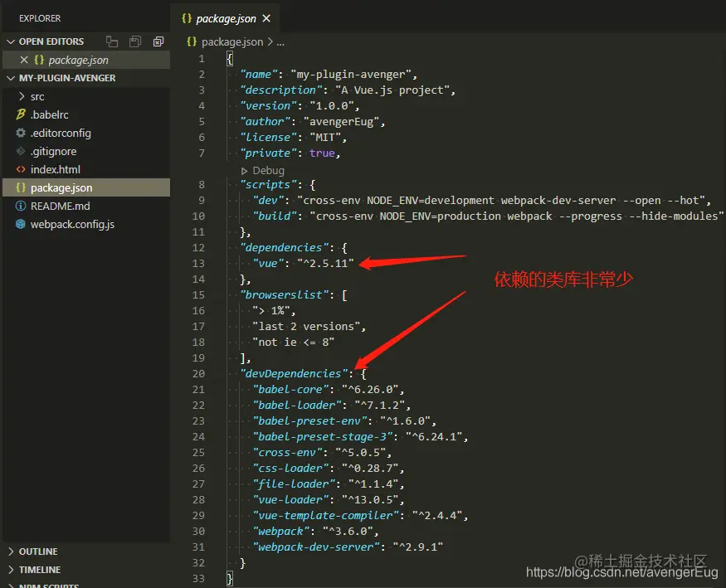
Task: Click the "avengerEug" author value
Action: pos(341,122)
